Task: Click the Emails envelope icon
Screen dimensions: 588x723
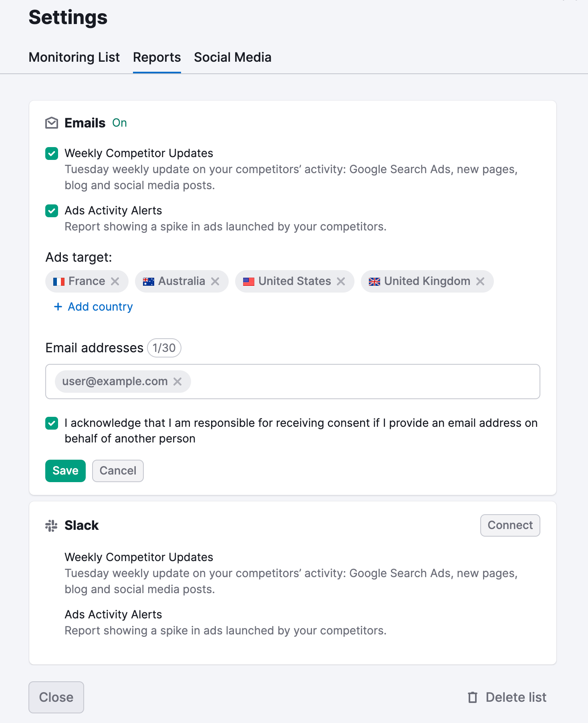Action: point(52,123)
